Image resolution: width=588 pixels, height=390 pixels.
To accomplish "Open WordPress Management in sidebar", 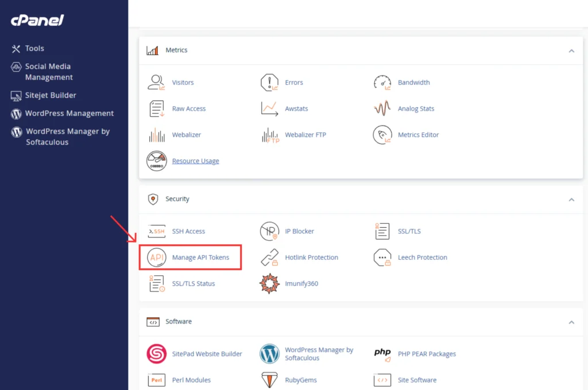I will point(62,113).
